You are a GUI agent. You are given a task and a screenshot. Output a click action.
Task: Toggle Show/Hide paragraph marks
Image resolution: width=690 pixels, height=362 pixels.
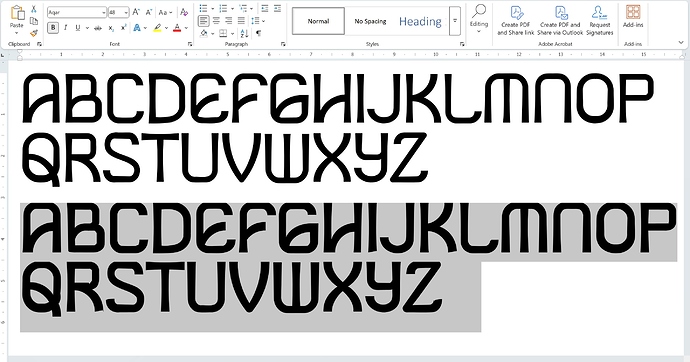tap(259, 33)
